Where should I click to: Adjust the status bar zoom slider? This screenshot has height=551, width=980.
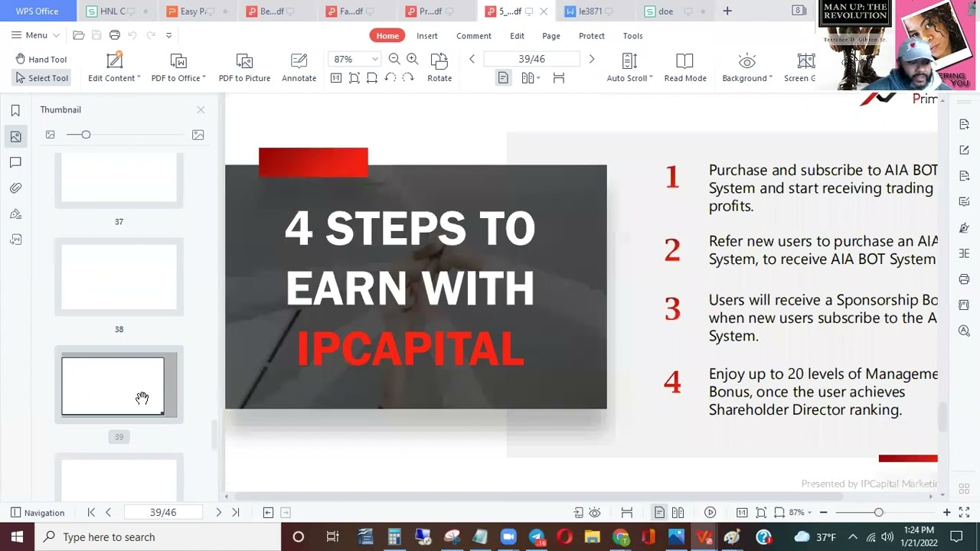878,513
